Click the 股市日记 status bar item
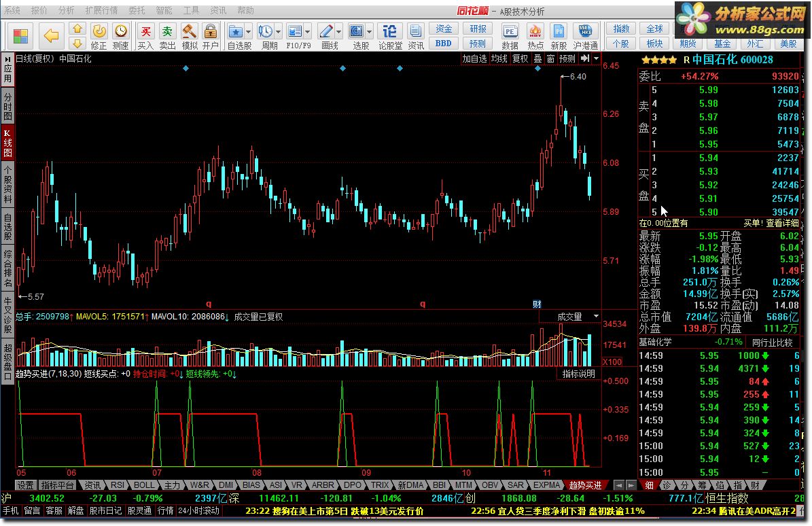 click(x=105, y=511)
